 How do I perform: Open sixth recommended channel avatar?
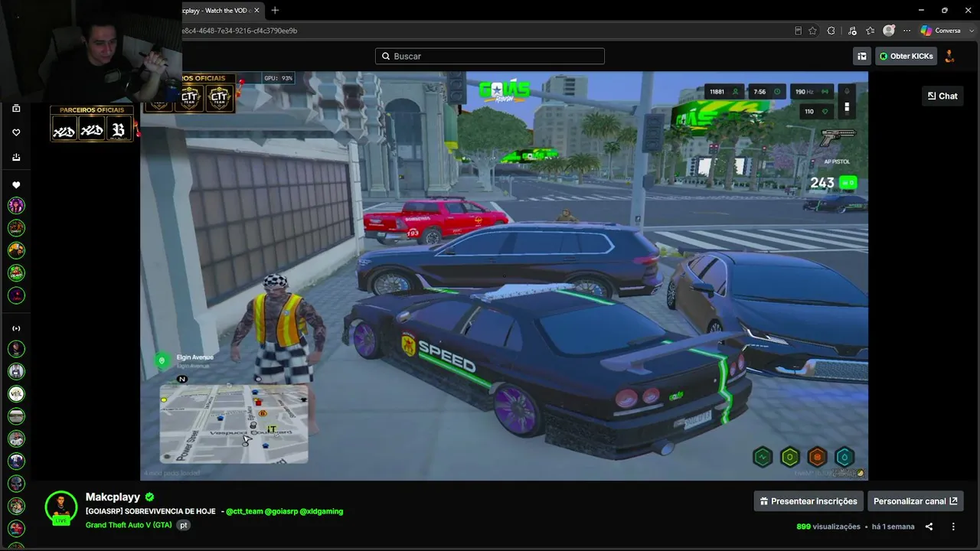click(16, 461)
